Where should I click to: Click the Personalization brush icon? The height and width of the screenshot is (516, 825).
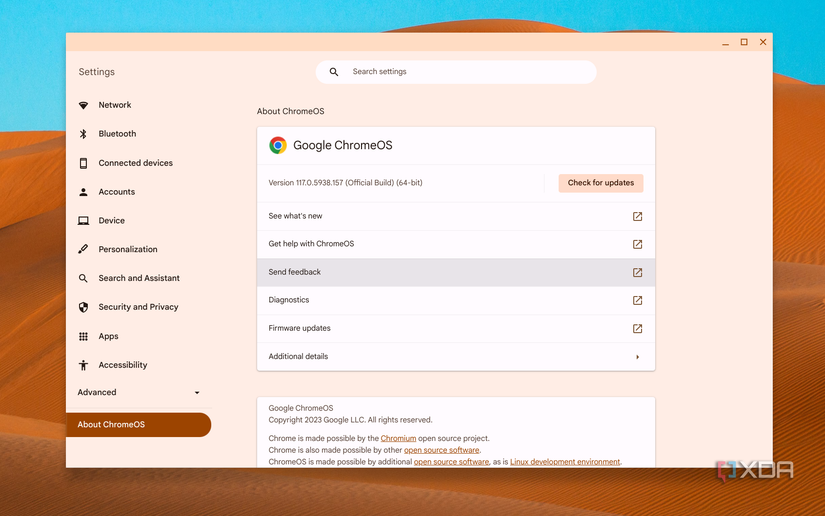click(83, 249)
